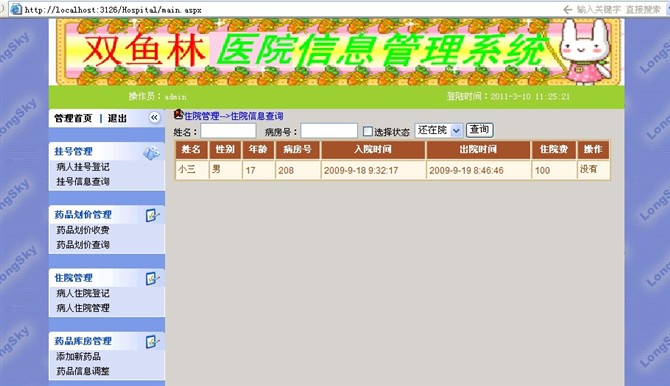Click the gender cell 男
The width and height of the screenshot is (670, 386).
225,170
